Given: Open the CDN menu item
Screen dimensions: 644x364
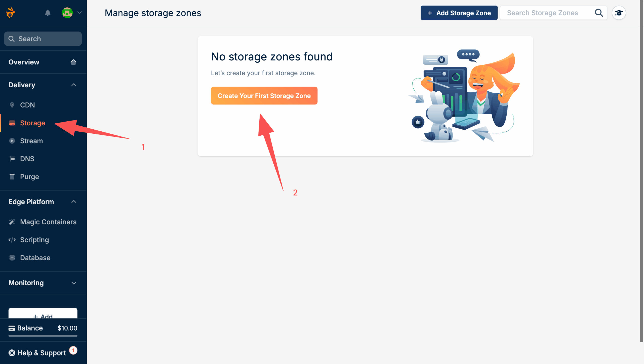Looking at the screenshot, I should coord(27,105).
